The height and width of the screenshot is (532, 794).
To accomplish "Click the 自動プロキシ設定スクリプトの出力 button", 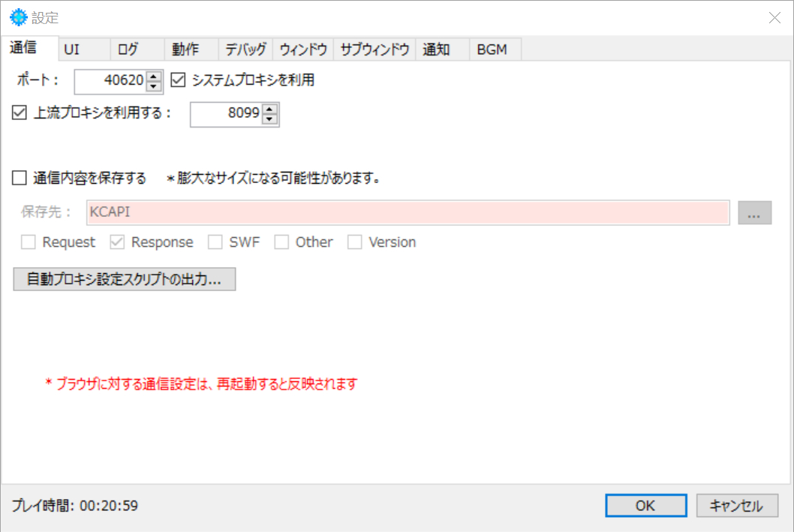I will point(125,279).
